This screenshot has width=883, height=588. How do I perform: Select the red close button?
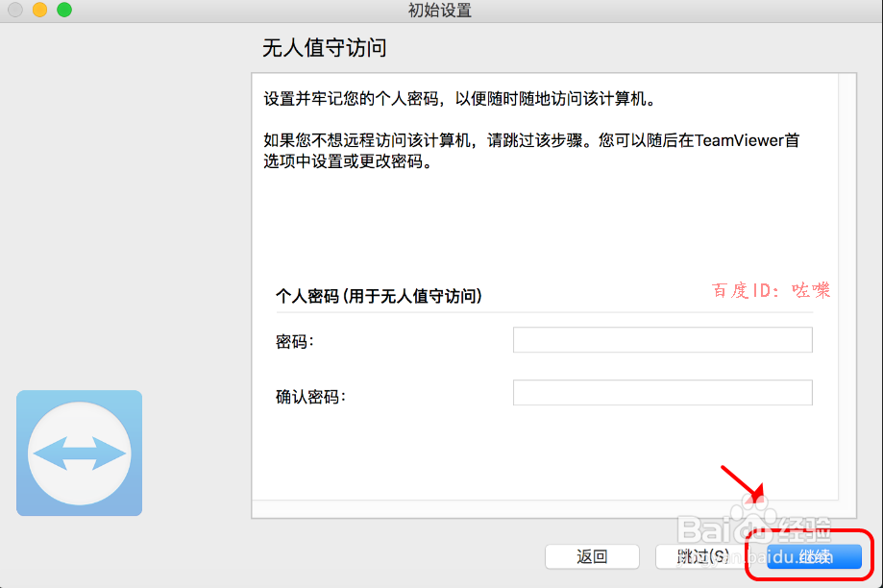pos(13,11)
